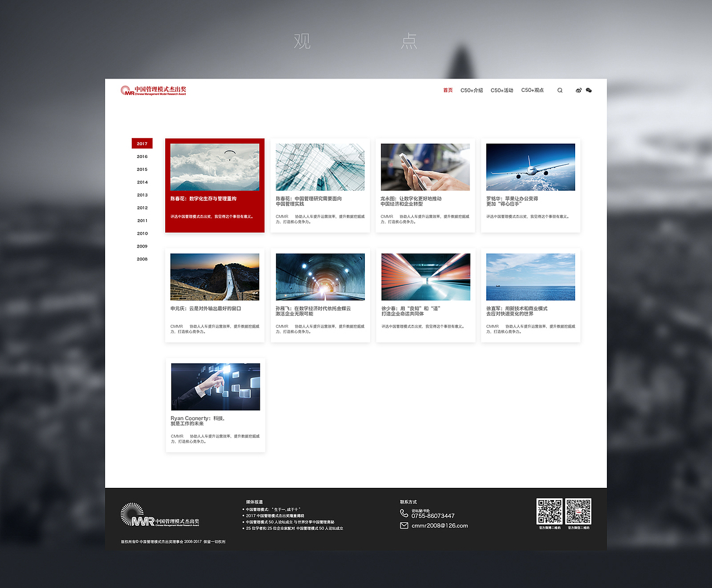The height and width of the screenshot is (588, 712).
Task: Click 媒体报道 footer heading
Action: point(254,502)
